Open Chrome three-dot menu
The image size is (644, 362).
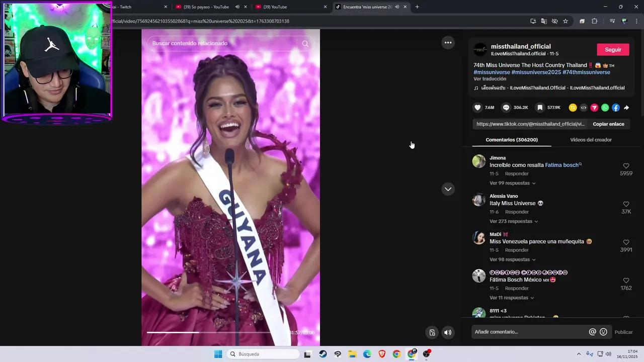pos(636,21)
